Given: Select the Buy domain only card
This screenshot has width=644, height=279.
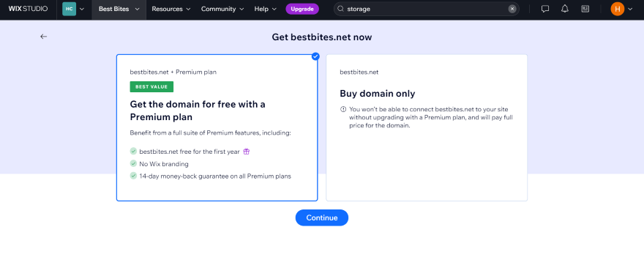Looking at the screenshot, I should tap(427, 127).
